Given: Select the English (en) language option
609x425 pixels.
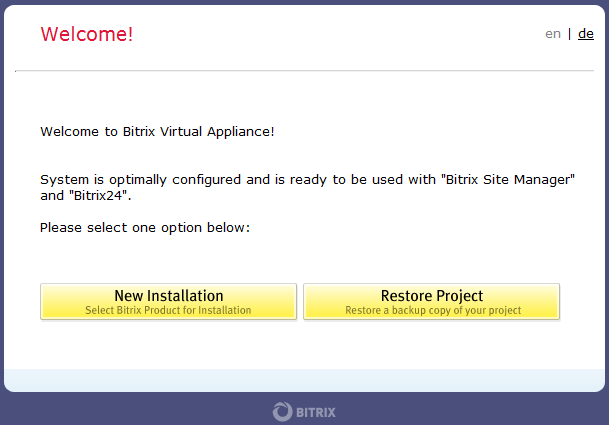Looking at the screenshot, I should click(x=553, y=34).
